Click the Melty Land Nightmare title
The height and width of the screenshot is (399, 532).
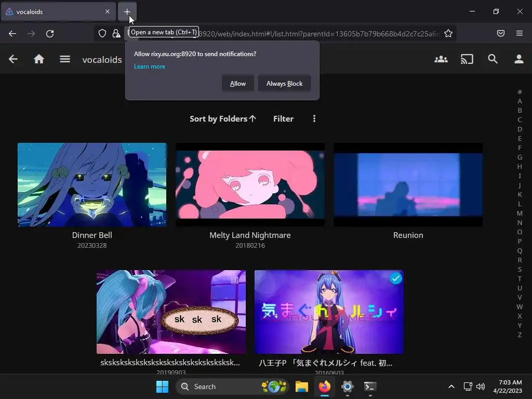250,235
